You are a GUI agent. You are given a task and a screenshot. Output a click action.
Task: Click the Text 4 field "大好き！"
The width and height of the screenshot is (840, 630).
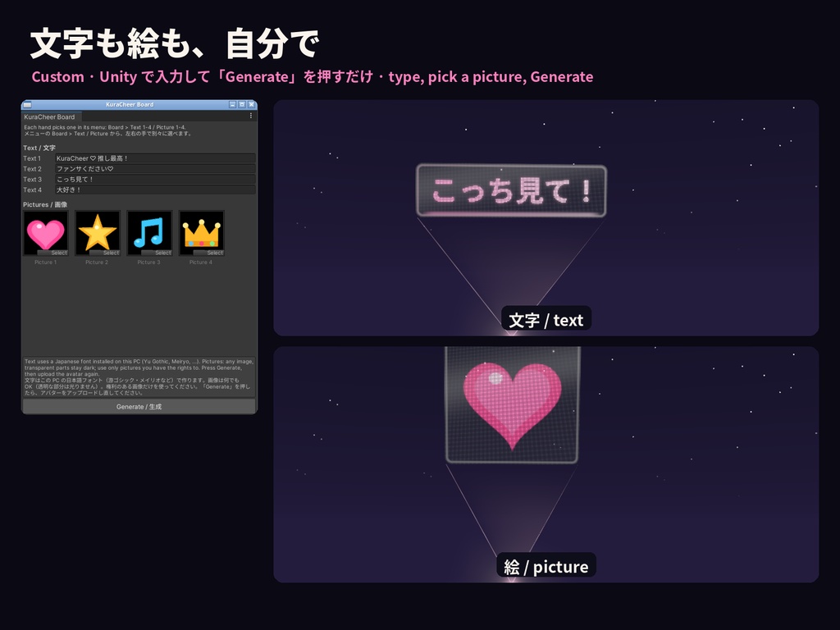click(155, 189)
